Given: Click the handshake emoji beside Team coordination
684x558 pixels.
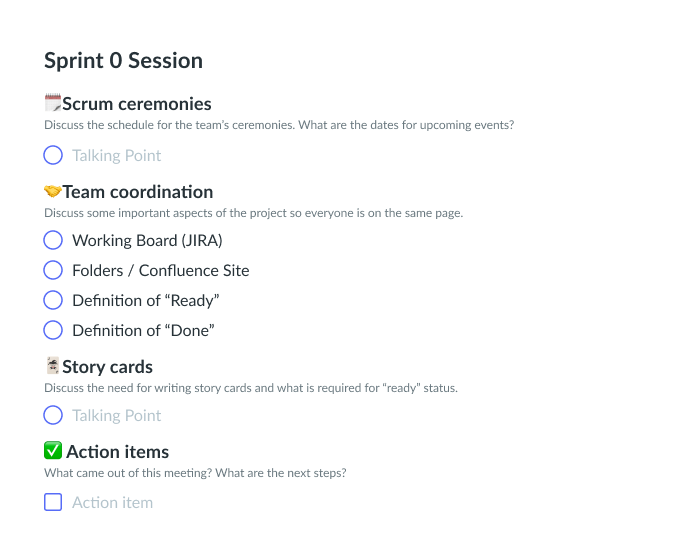Looking at the screenshot, I should click(53, 191).
